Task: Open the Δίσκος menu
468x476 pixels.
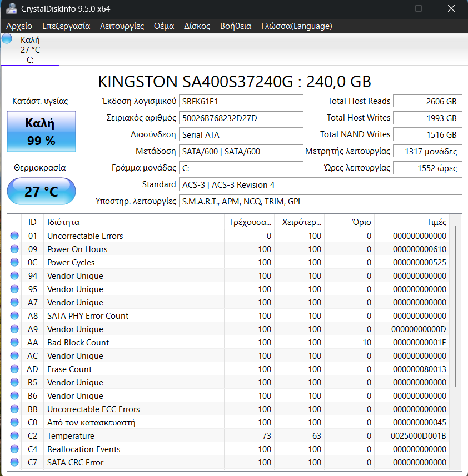Action: click(197, 26)
